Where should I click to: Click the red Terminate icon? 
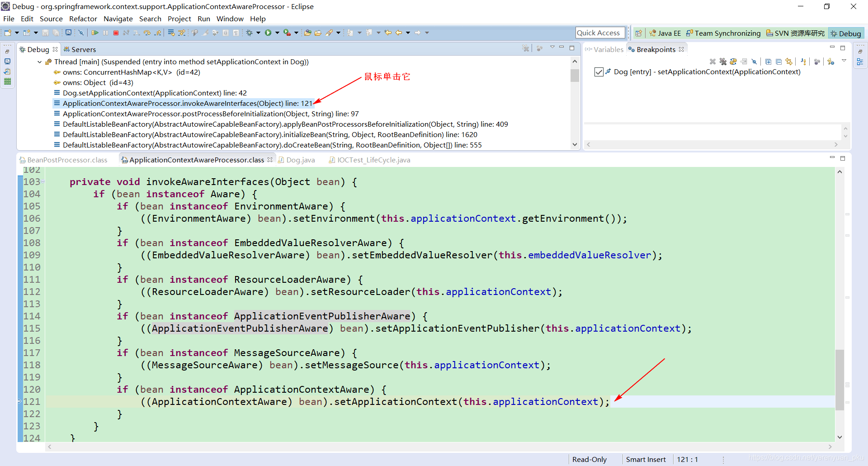(116, 33)
